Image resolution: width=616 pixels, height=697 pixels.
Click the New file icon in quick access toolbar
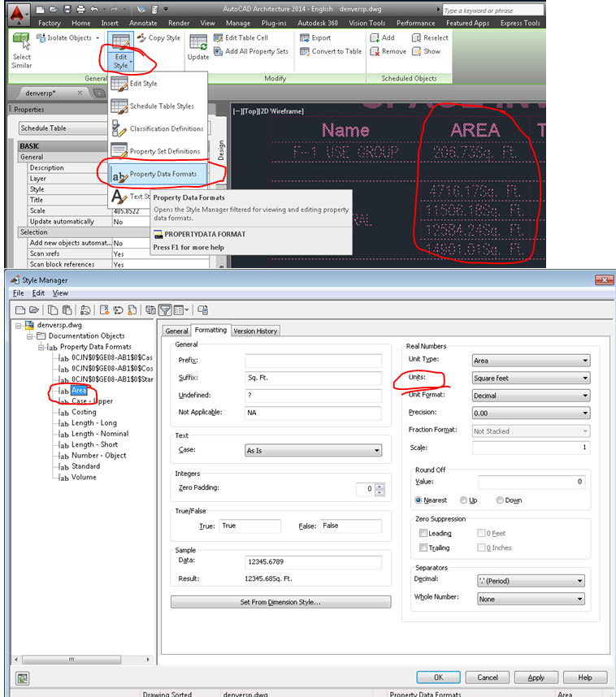40,9
